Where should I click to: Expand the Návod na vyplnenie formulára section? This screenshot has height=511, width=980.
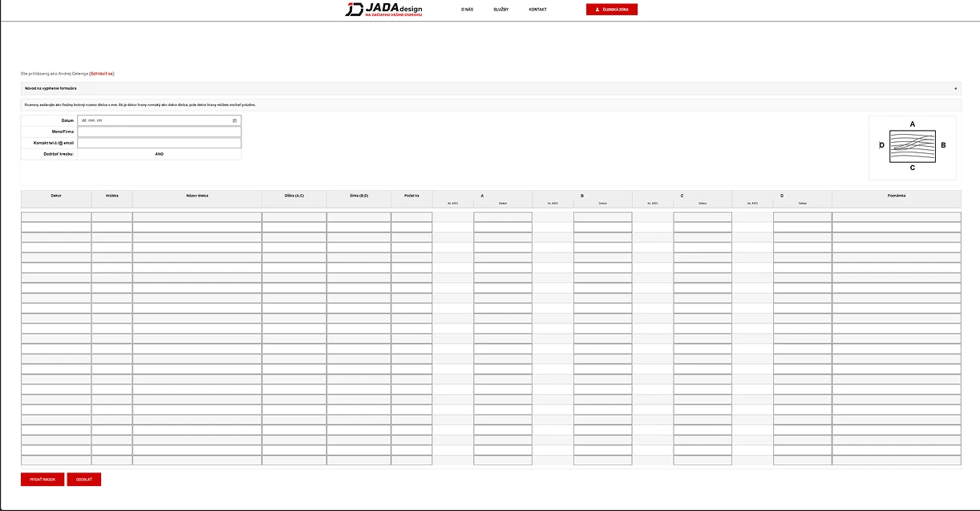click(51, 88)
